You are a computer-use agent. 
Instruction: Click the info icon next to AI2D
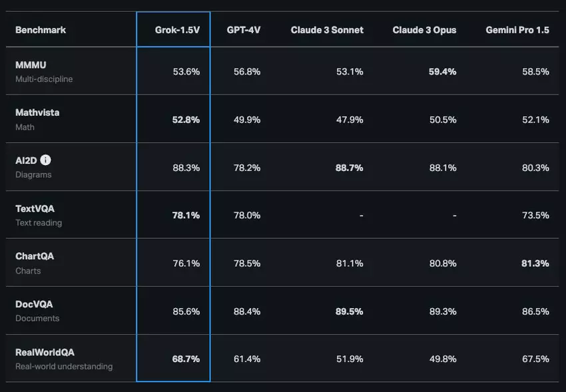(45, 160)
